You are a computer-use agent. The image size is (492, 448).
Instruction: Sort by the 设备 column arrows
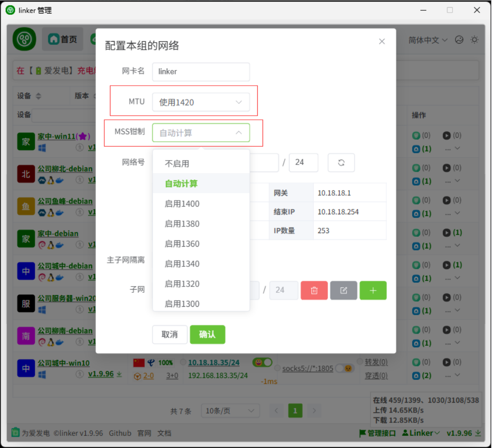pyautogui.click(x=39, y=96)
